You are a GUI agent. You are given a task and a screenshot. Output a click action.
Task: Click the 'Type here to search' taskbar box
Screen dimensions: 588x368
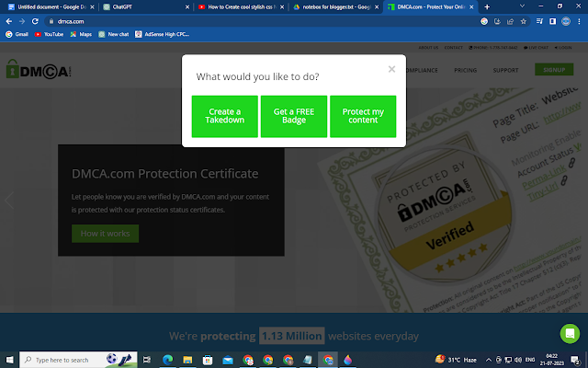tap(78, 360)
